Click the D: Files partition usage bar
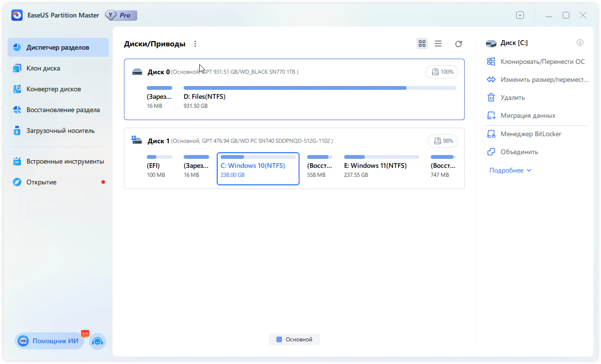 coord(319,88)
